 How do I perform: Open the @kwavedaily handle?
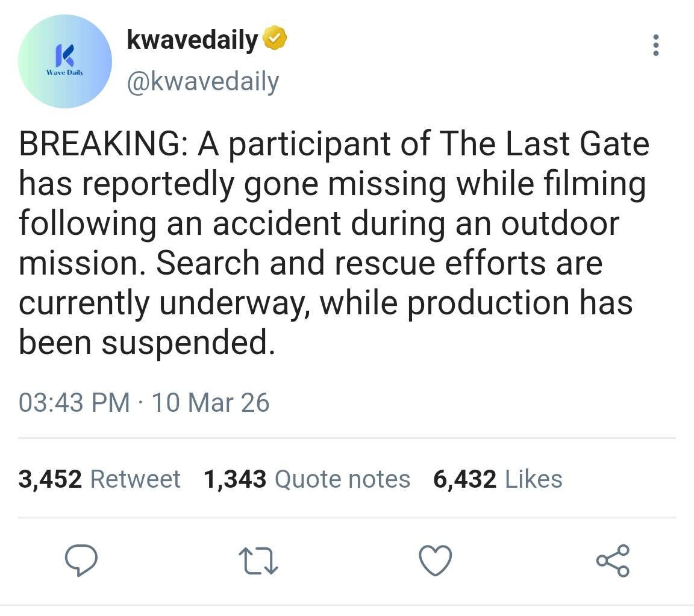click(x=203, y=81)
